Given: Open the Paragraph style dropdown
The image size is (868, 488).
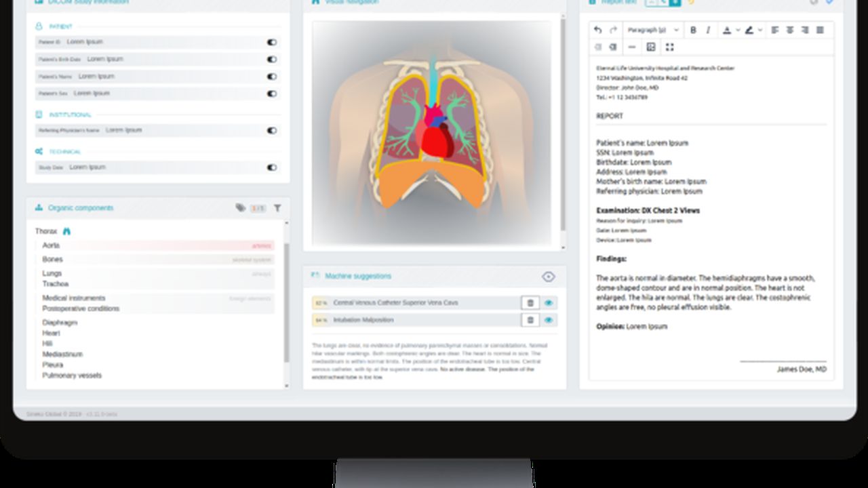Looking at the screenshot, I should point(651,30).
